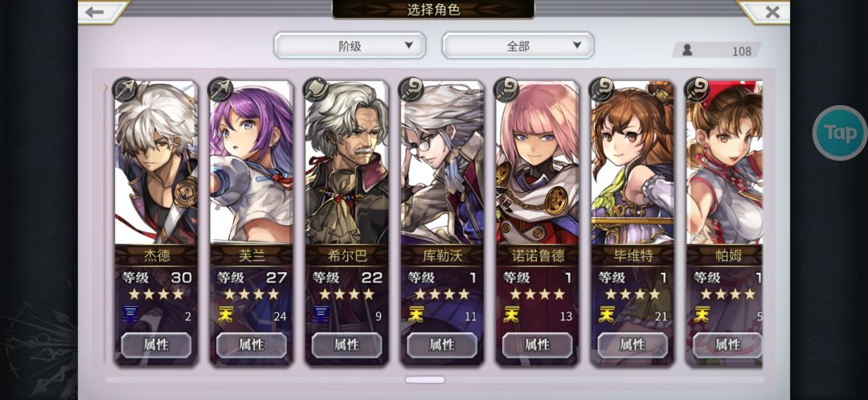Click the staff weapon icon on 诺诺鲁德's card
Image resolution: width=868 pixels, height=400 pixels.
coord(506,90)
